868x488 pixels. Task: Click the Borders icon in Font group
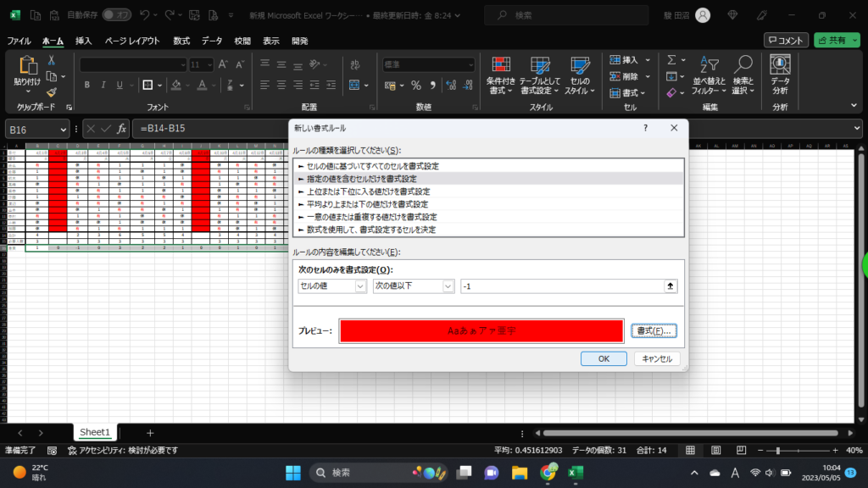(147, 86)
